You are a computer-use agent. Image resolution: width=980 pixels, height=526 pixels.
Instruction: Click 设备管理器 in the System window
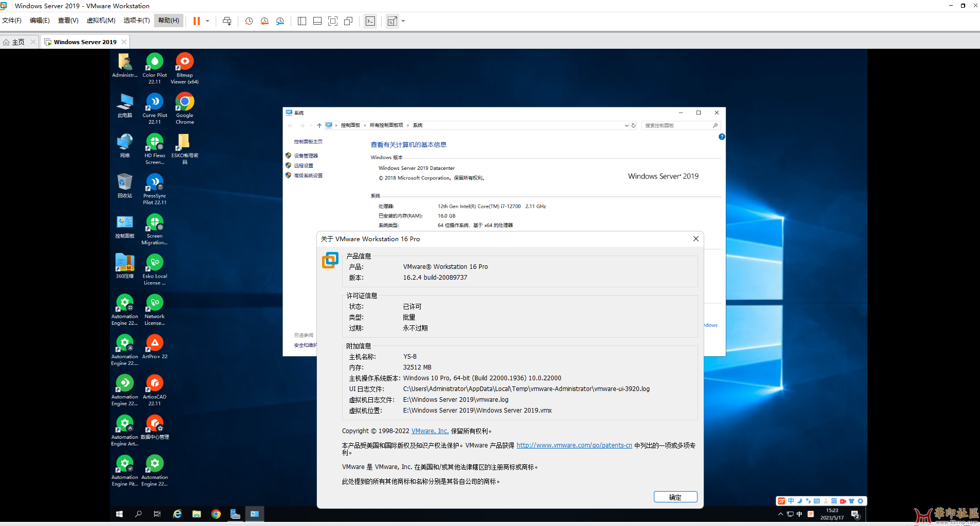click(x=306, y=155)
